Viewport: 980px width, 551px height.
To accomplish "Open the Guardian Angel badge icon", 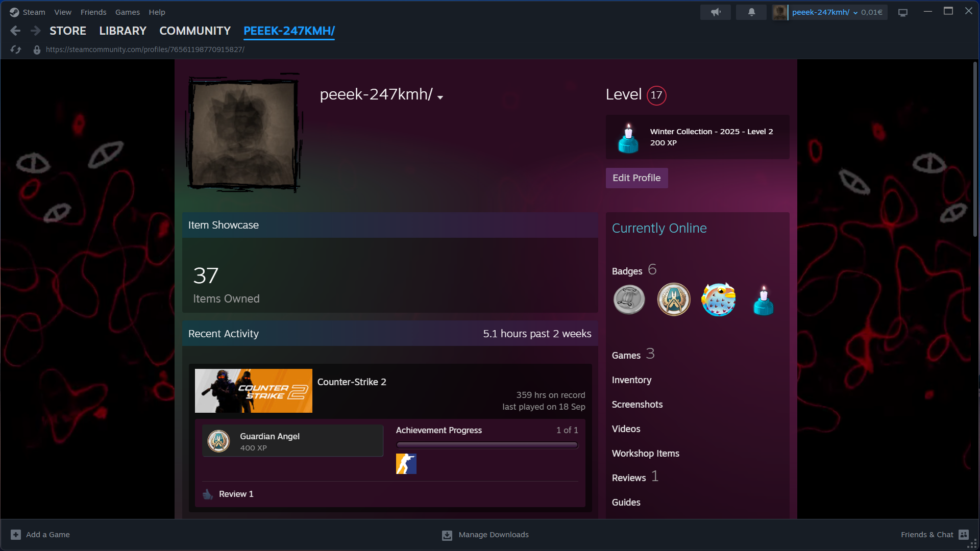I will coord(674,299).
